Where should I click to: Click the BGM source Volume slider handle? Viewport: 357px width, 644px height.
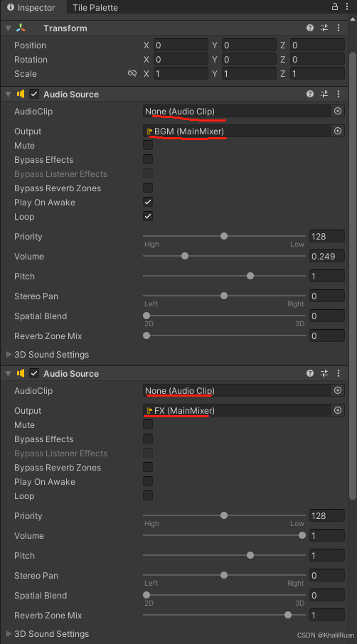185,256
